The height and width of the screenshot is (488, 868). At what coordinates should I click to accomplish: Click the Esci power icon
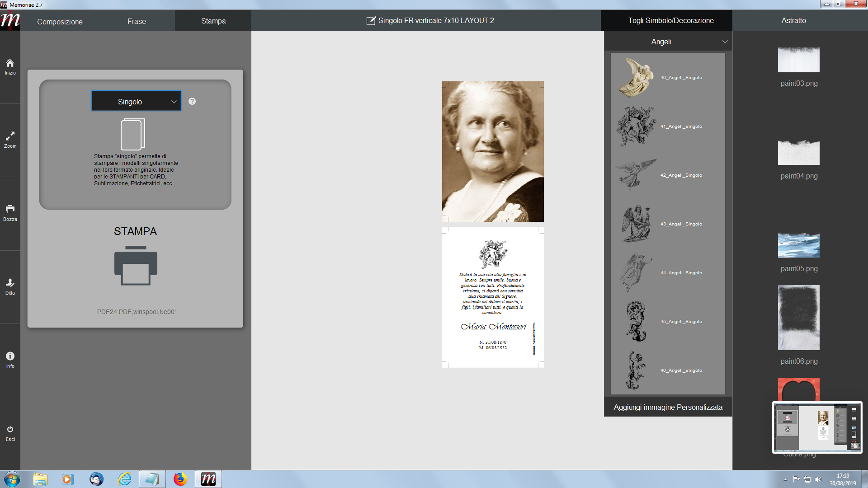pos(10,429)
